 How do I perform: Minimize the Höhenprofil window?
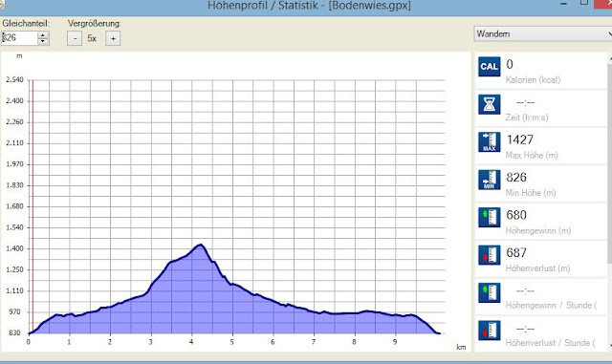[x=563, y=4]
